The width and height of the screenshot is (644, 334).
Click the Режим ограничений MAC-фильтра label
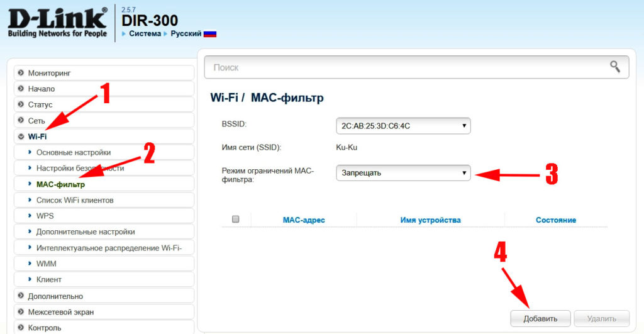pyautogui.click(x=267, y=175)
